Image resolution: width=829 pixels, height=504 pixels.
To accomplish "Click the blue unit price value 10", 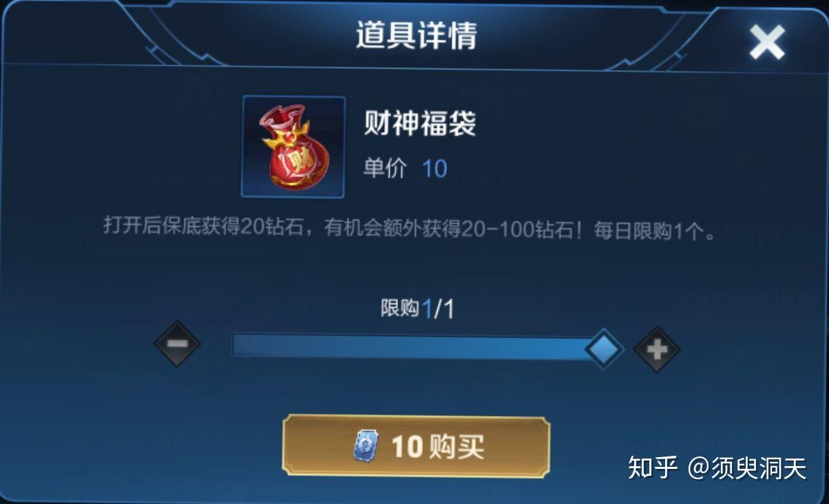I will tap(434, 169).
